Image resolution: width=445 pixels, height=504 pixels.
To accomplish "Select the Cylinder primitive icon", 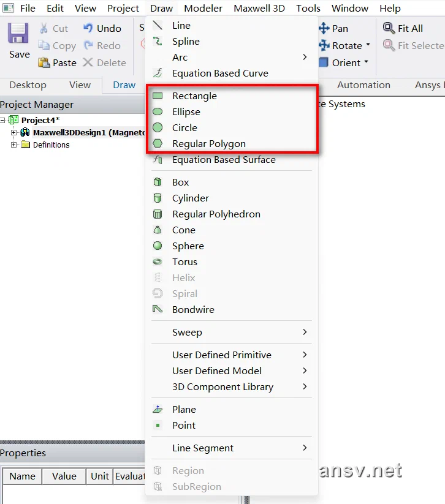I will [x=158, y=198].
